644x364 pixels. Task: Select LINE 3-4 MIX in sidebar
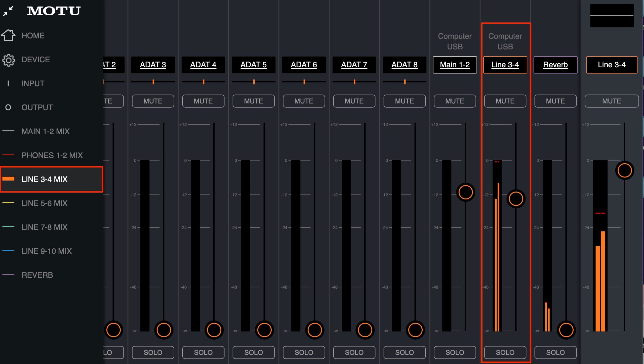[51, 179]
